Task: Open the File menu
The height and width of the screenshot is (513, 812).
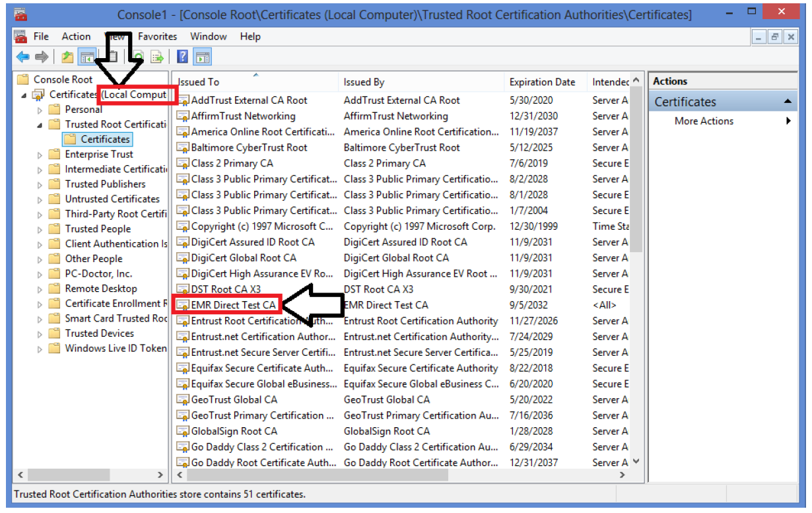Action: [41, 36]
